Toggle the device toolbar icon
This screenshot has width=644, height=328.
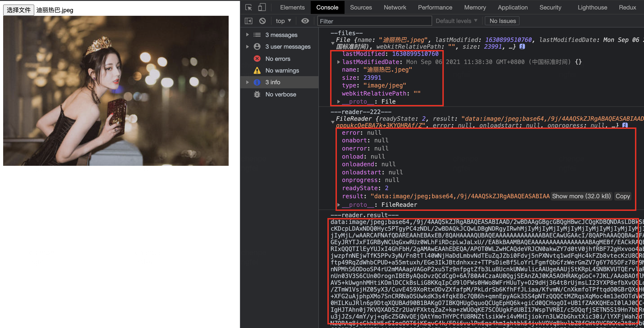pyautogui.click(x=262, y=7)
